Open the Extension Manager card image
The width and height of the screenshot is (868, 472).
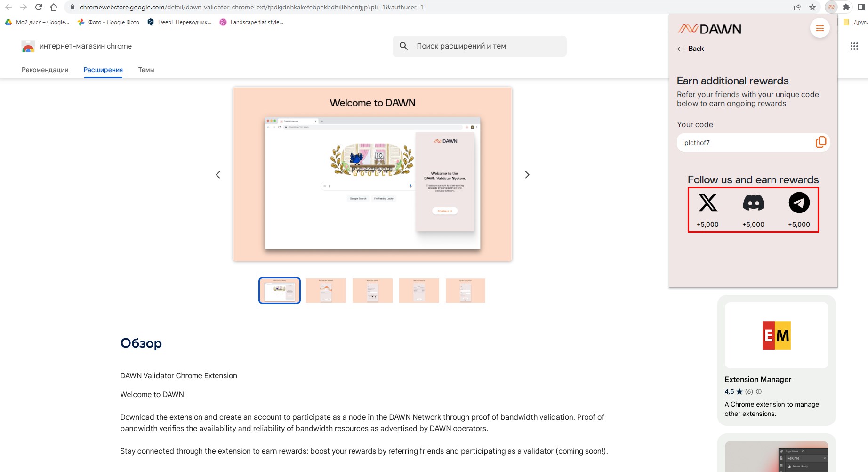click(x=776, y=335)
